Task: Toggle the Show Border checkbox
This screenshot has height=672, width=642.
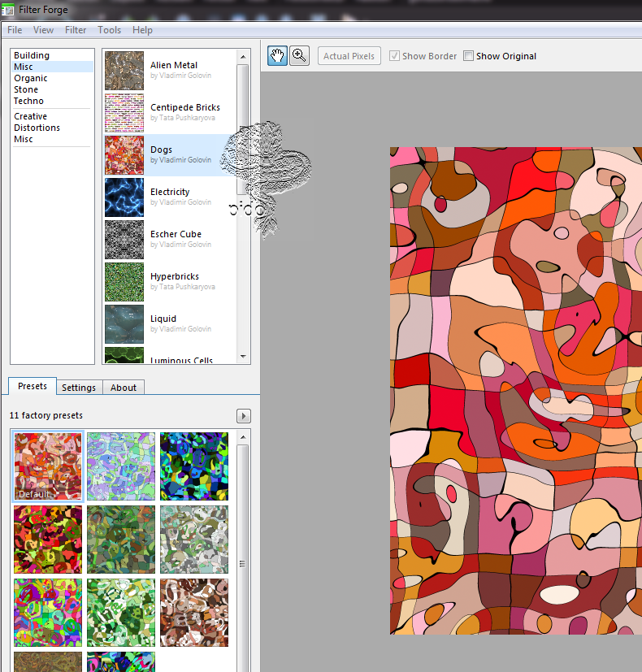Action: pos(395,56)
